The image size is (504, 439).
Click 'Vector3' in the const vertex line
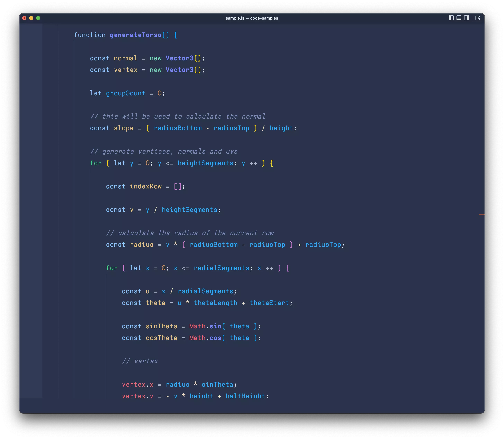180,70
